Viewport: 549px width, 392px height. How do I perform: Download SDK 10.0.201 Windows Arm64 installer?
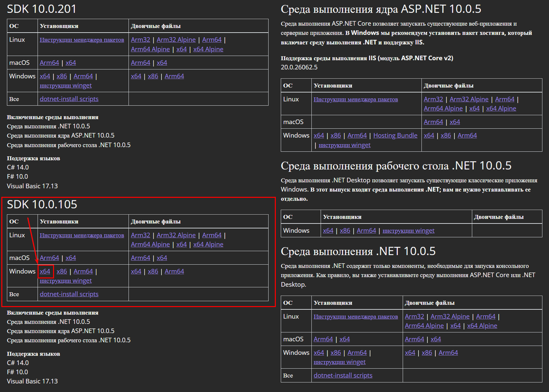point(83,76)
